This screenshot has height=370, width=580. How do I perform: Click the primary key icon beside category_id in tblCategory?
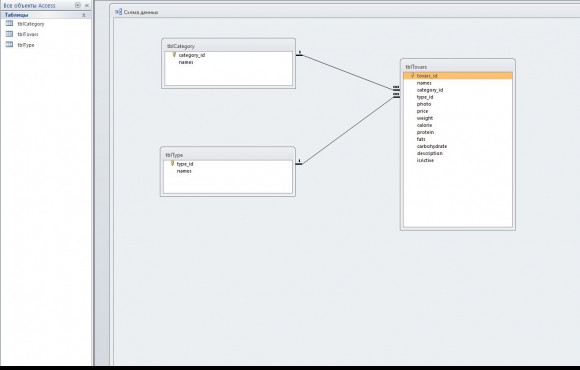tap(174, 55)
